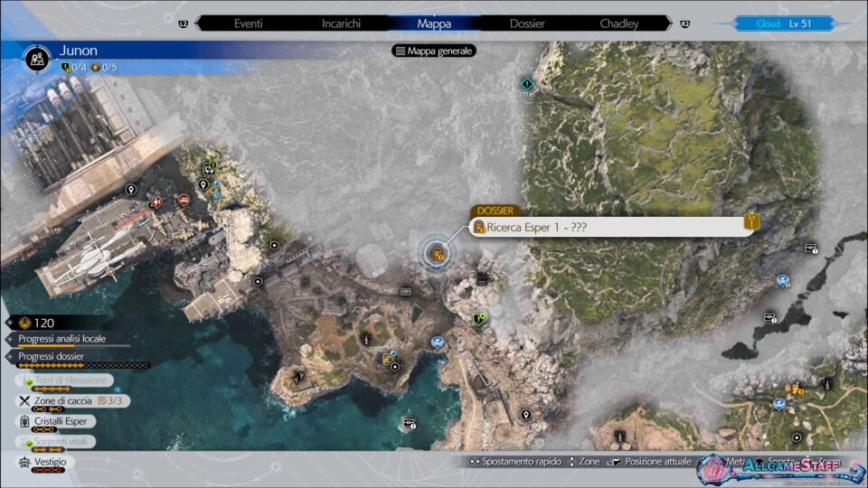
Task: Click the forked lifespring icon on the southwest cape
Action: click(x=299, y=378)
